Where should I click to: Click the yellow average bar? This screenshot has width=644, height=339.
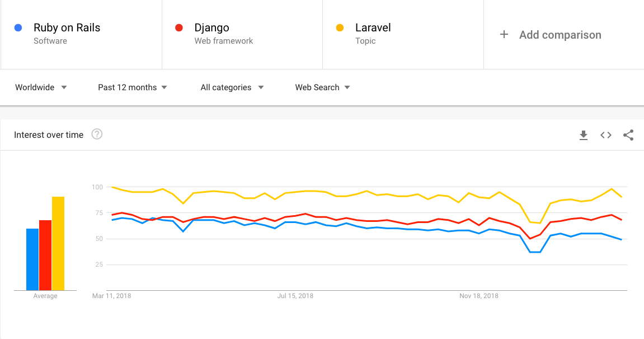(x=58, y=243)
